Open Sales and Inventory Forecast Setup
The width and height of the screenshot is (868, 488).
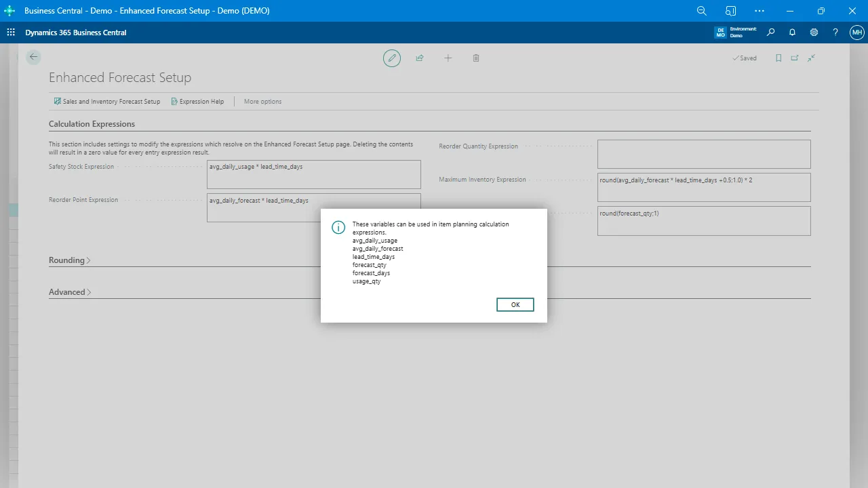107,102
